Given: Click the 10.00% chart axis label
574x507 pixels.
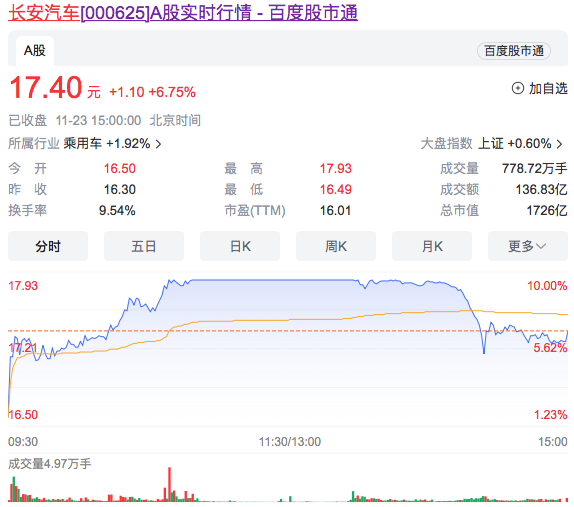Looking at the screenshot, I should tap(547, 286).
